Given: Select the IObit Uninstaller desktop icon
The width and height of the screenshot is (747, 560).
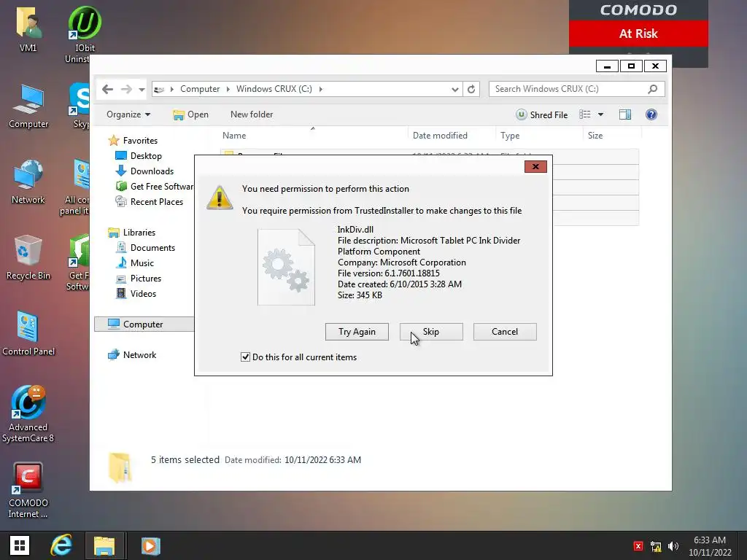Looking at the screenshot, I should (83, 34).
